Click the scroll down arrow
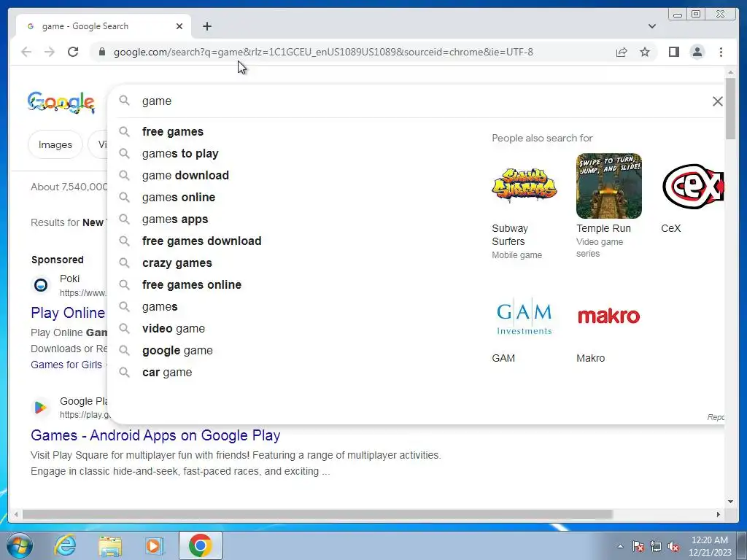The height and width of the screenshot is (560, 747). tap(730, 501)
